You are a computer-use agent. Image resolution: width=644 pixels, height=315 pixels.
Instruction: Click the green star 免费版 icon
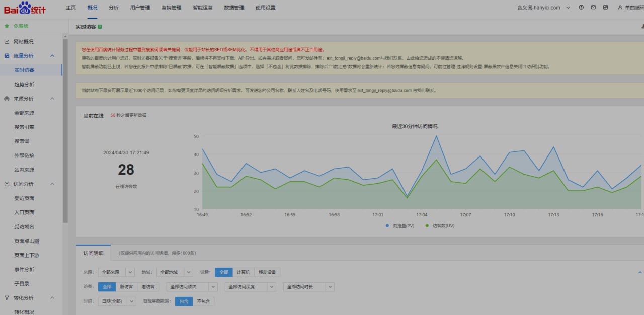(7, 26)
